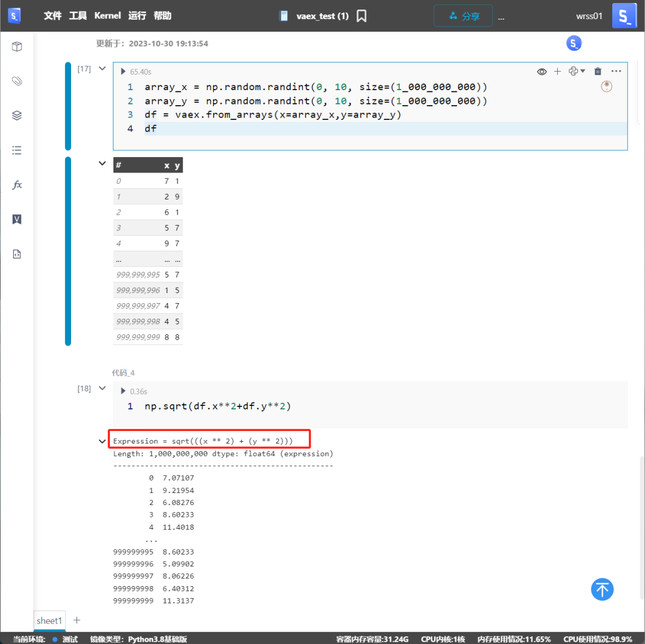Click the wrss01 username
The height and width of the screenshot is (644, 645).
(589, 16)
